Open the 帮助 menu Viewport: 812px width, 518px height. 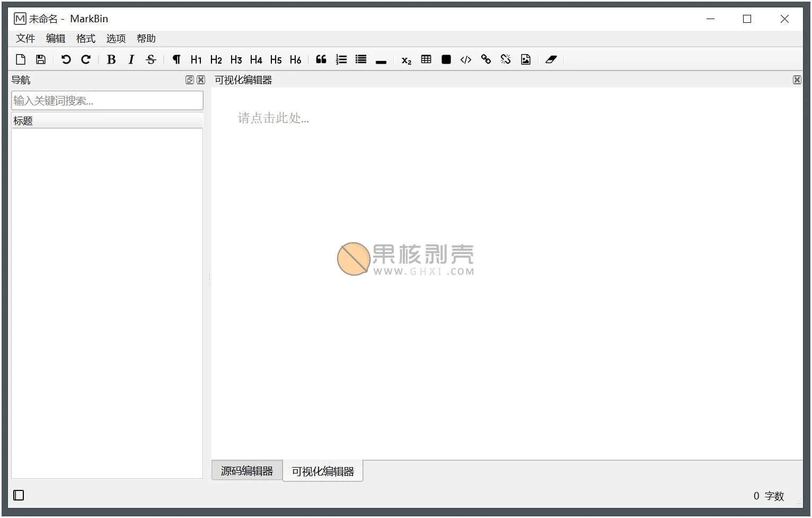click(x=146, y=38)
